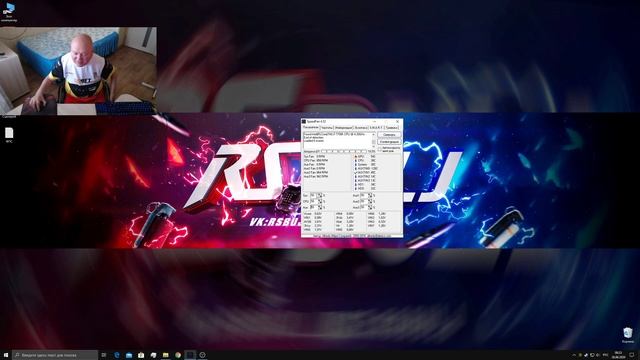Select the text file icon on the desktop
The height and width of the screenshot is (360, 640).
pos(9,135)
